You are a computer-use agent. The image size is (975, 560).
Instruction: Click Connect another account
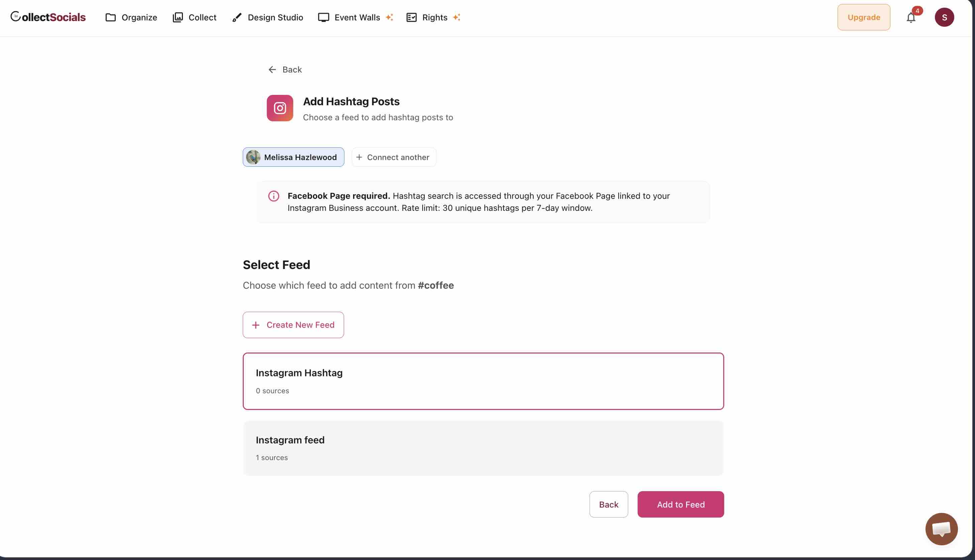pyautogui.click(x=394, y=157)
